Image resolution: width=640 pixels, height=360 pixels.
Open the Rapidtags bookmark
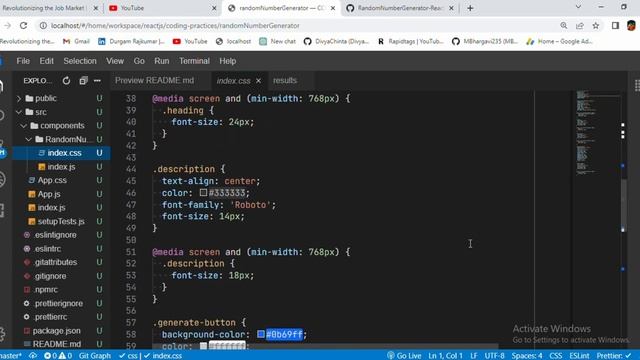(x=410, y=41)
